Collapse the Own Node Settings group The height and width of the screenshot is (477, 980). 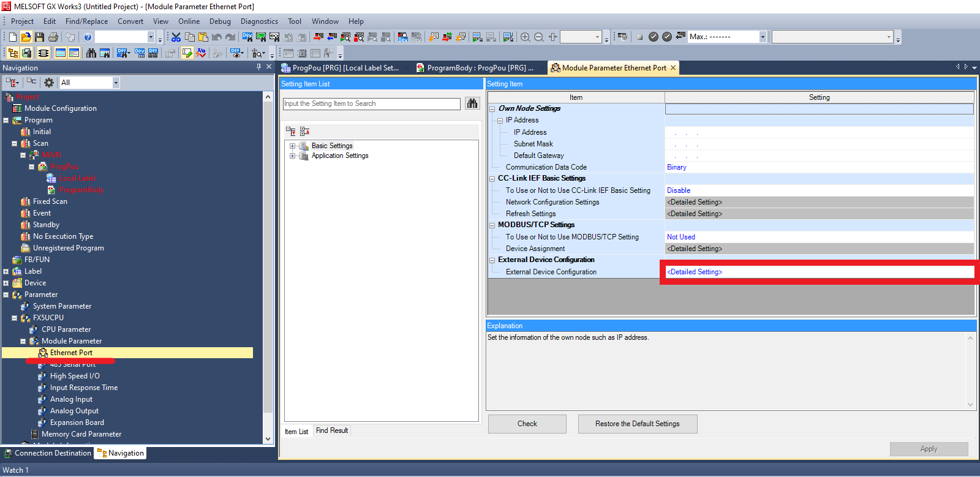[492, 109]
